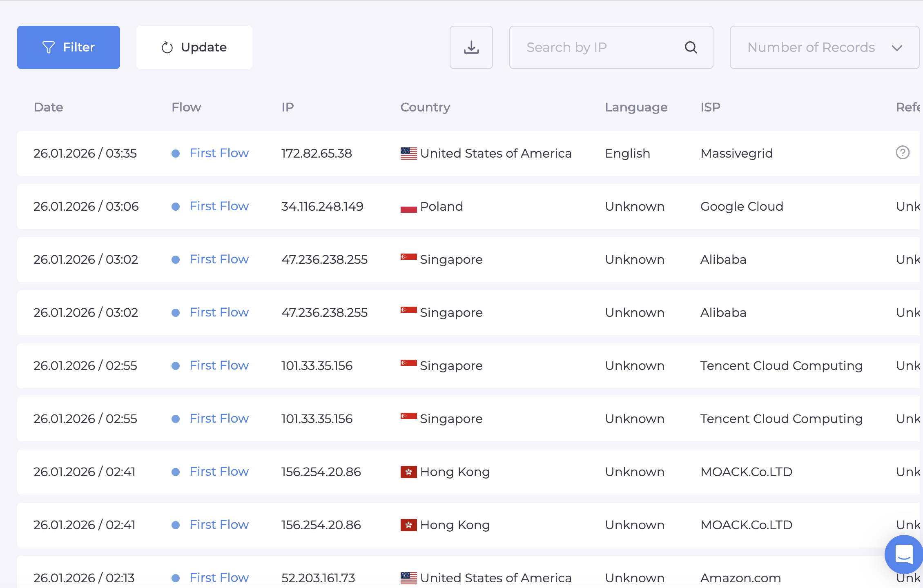Open the Filter panel

pos(69,47)
